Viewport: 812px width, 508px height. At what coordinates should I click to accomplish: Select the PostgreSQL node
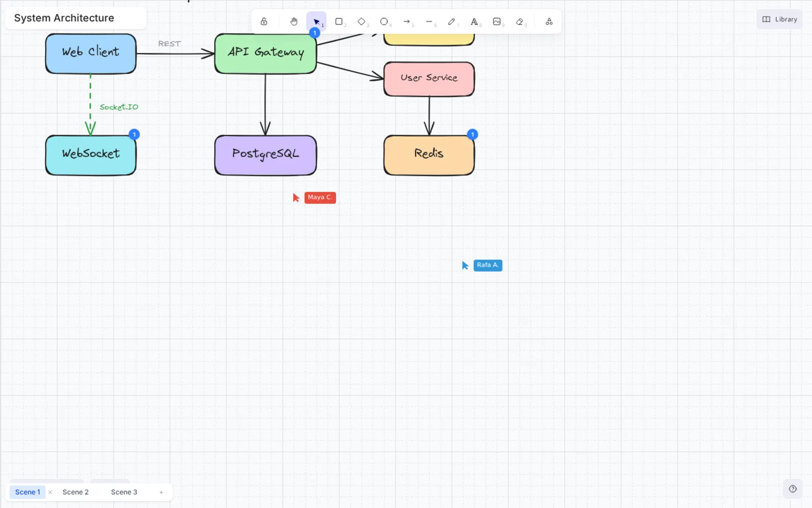(x=265, y=155)
